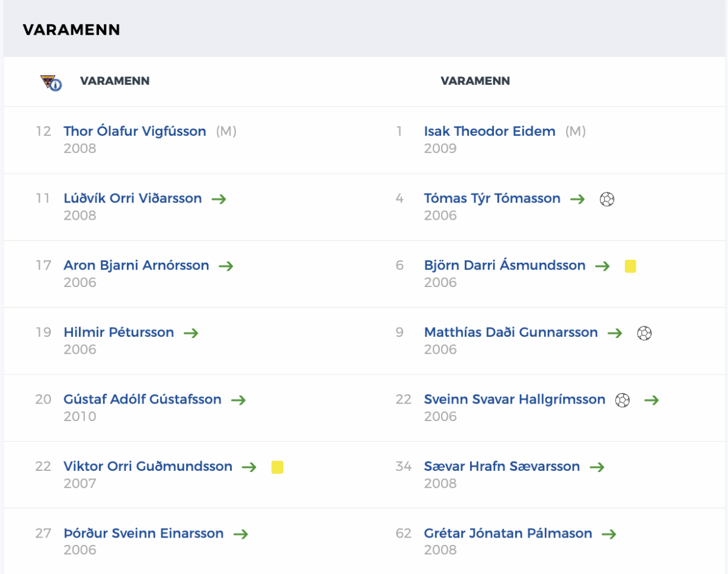The width and height of the screenshot is (728, 574).
Task: Click yellow card next to Viktor Orri Guðmundsson
Action: click(x=277, y=467)
